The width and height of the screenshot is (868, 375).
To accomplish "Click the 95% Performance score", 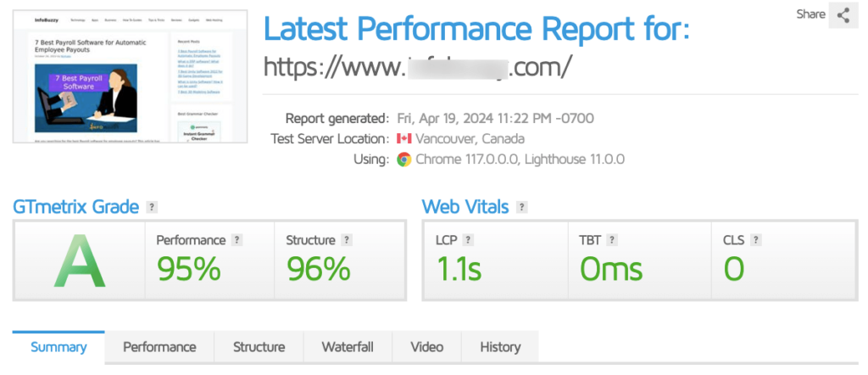I will tap(189, 270).
